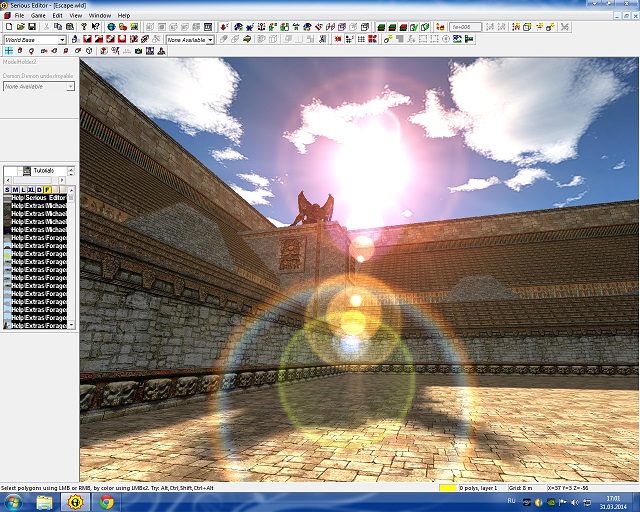Activate the context help arrow icon

click(96, 27)
